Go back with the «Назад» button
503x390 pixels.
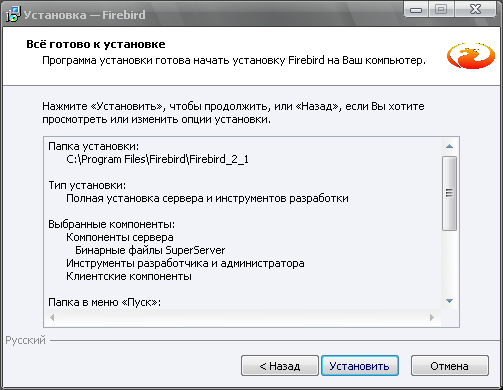click(280, 366)
